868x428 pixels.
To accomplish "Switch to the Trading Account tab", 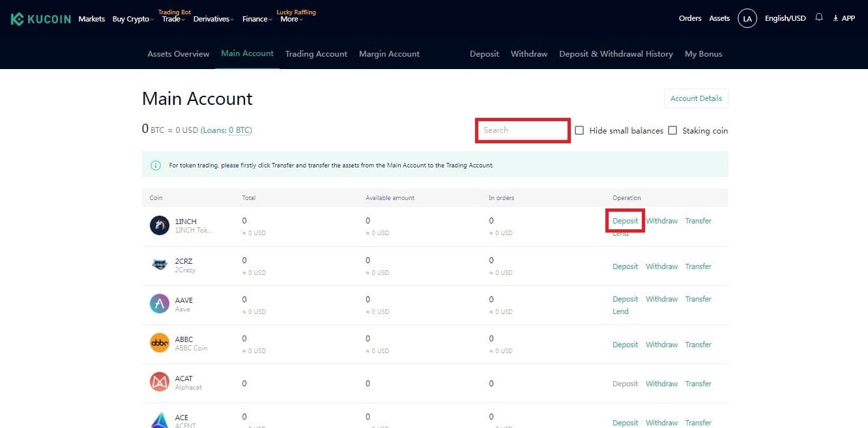I will 316,54.
